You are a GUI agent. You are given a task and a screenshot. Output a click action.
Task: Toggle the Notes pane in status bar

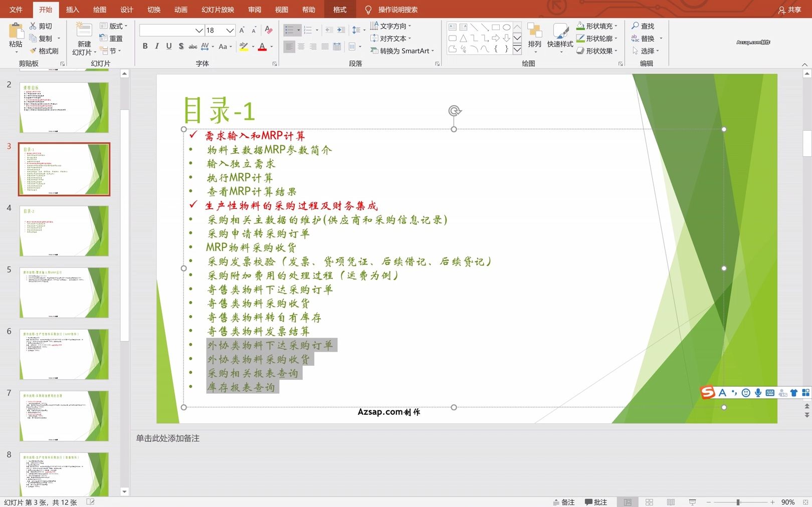pos(564,502)
